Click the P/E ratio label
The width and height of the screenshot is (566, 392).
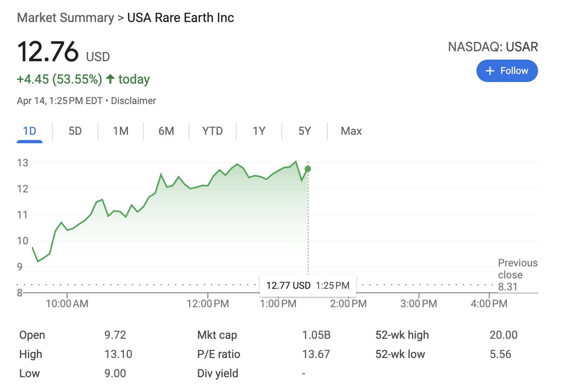coord(218,354)
